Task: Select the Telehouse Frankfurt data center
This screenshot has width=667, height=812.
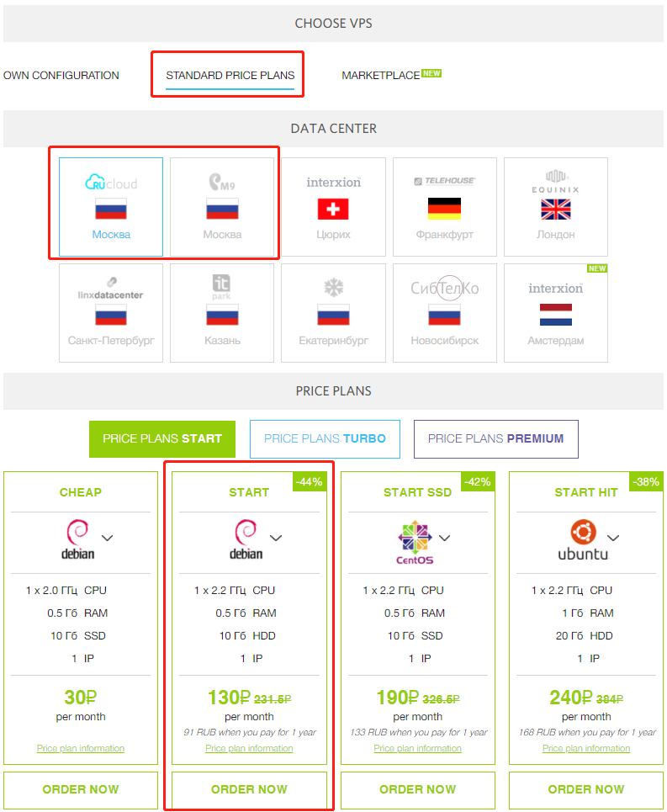Action: 444,207
